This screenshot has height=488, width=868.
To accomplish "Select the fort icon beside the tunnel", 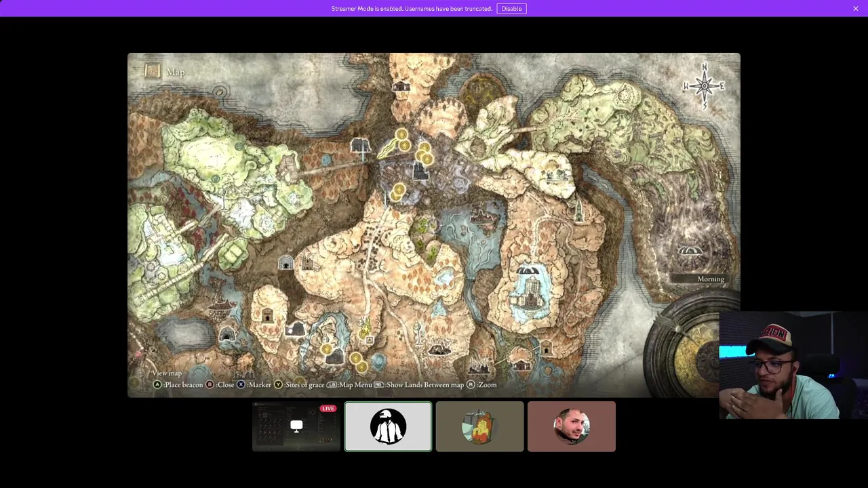I will [308, 262].
